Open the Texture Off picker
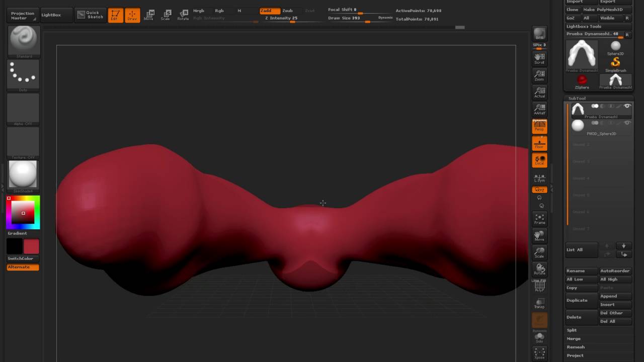The image size is (644, 362). [x=23, y=143]
